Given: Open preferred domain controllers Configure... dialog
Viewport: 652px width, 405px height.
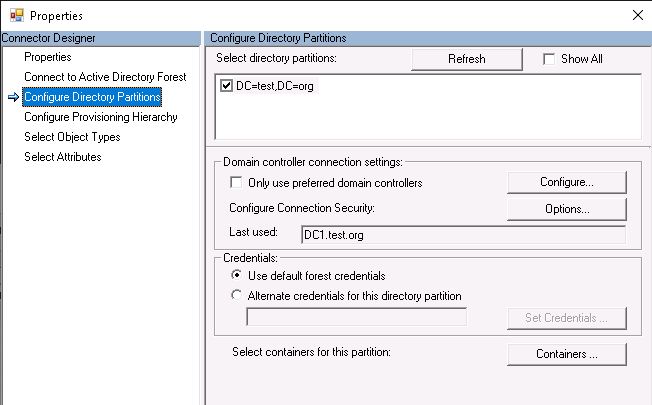Looking at the screenshot, I should point(567,182).
